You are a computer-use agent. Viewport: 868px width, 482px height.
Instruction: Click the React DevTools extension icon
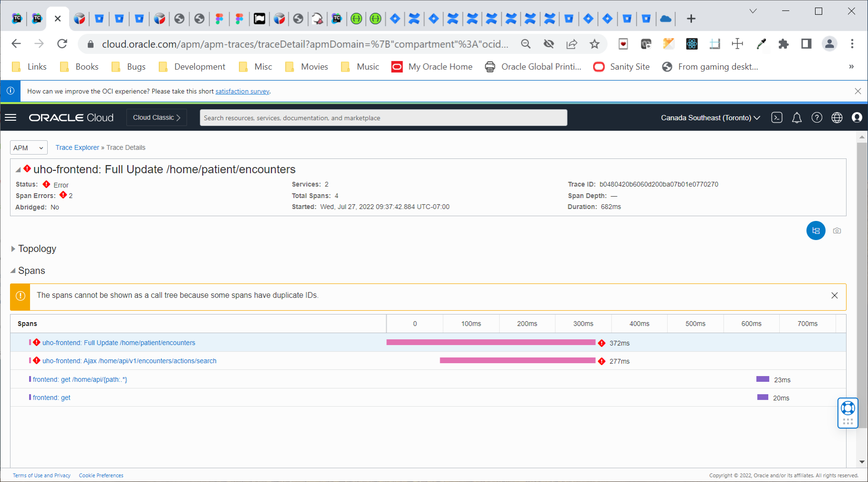pyautogui.click(x=692, y=44)
